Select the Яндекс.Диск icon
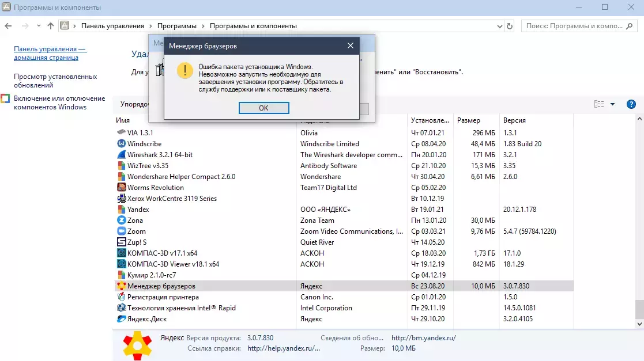This screenshot has width=644, height=361. pos(121,319)
